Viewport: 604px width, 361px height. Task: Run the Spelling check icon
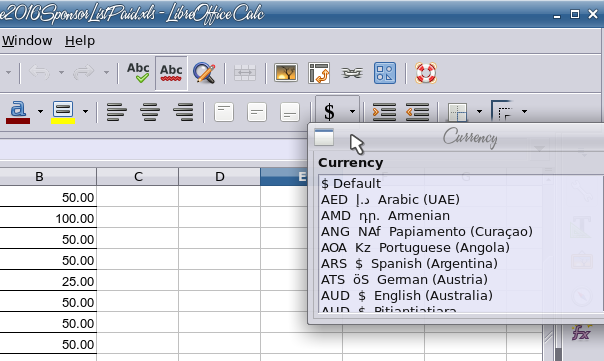pos(138,72)
